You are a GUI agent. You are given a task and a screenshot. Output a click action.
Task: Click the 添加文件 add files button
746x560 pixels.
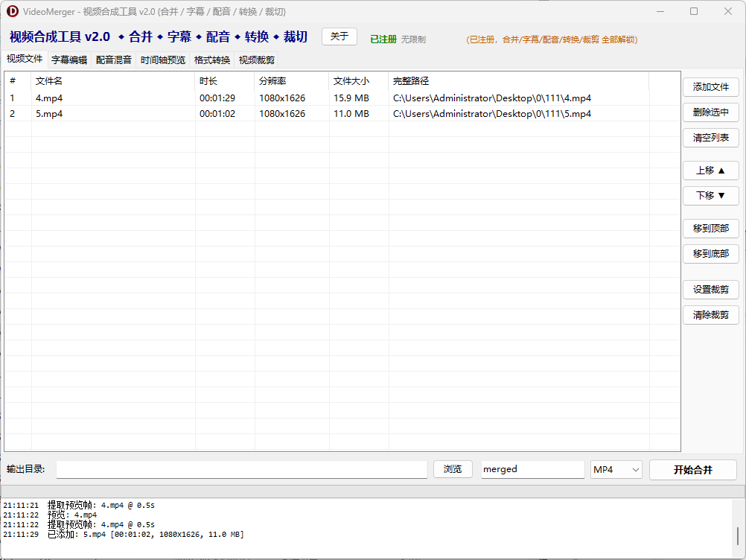(x=710, y=87)
